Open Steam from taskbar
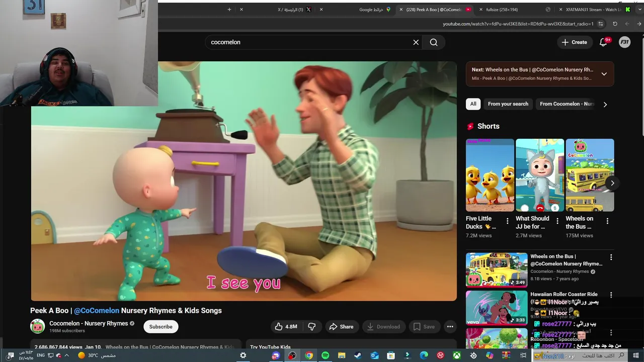644x362 pixels. 358,355
